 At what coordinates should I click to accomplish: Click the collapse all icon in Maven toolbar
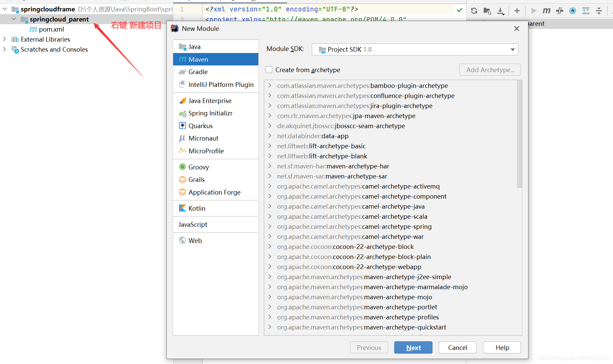point(599,11)
